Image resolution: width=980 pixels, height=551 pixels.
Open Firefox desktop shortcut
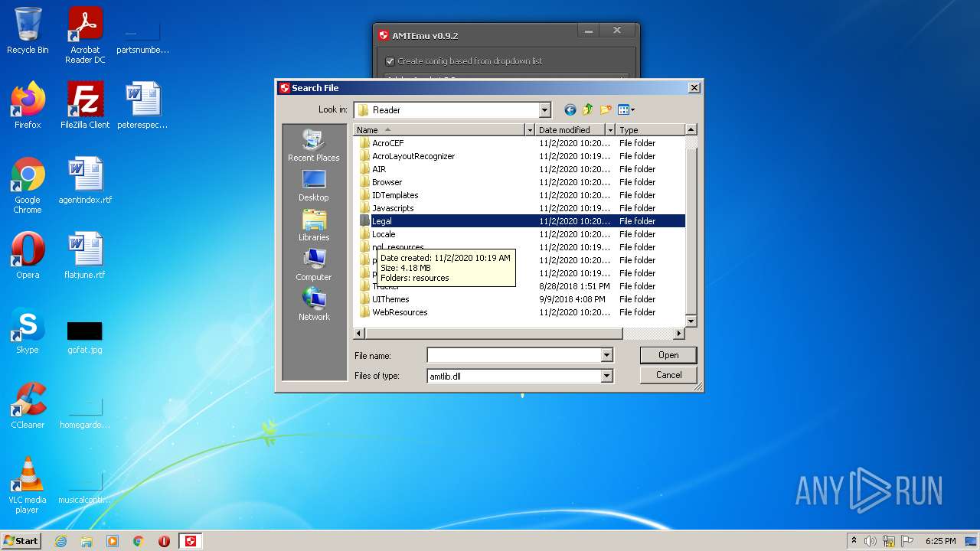click(x=28, y=106)
